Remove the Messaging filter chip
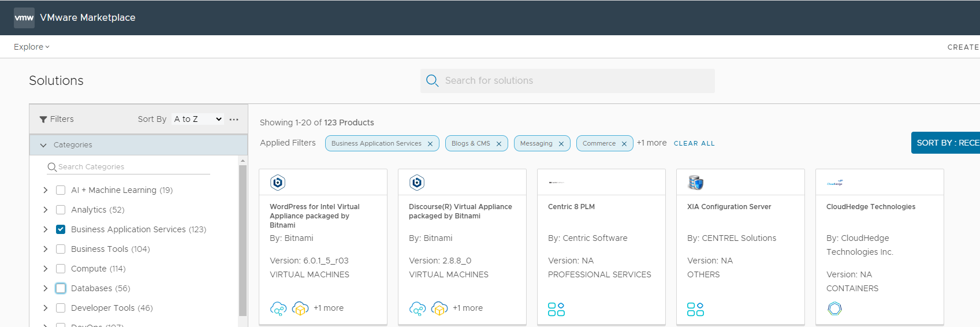Image resolution: width=980 pixels, height=327 pixels. [x=561, y=144]
